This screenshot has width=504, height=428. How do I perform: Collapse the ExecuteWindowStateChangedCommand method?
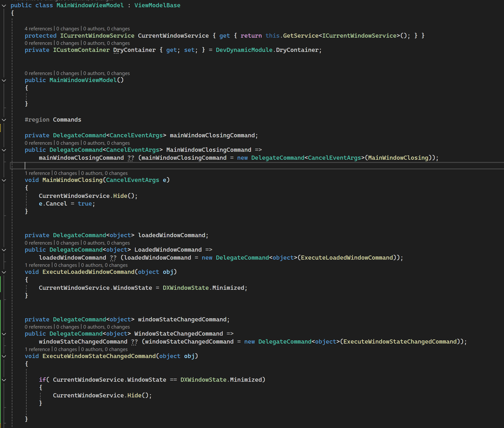pos(4,356)
